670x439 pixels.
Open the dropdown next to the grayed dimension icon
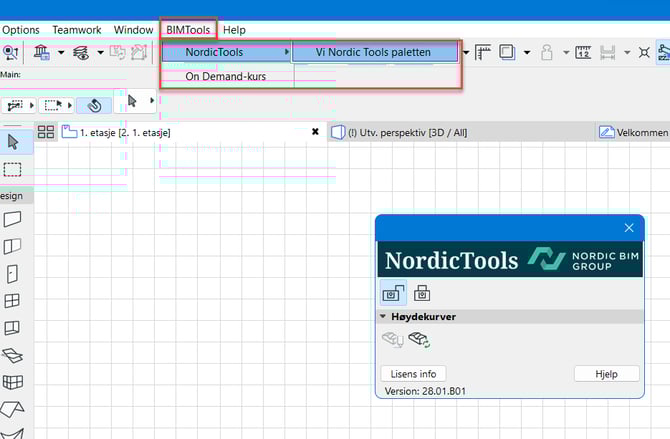627,53
